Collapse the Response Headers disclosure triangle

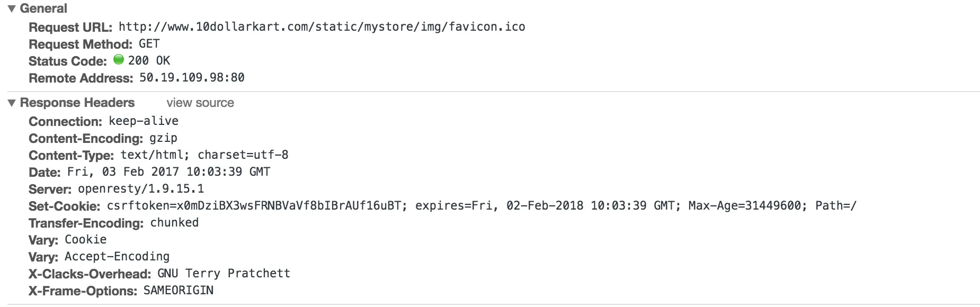pyautogui.click(x=12, y=103)
